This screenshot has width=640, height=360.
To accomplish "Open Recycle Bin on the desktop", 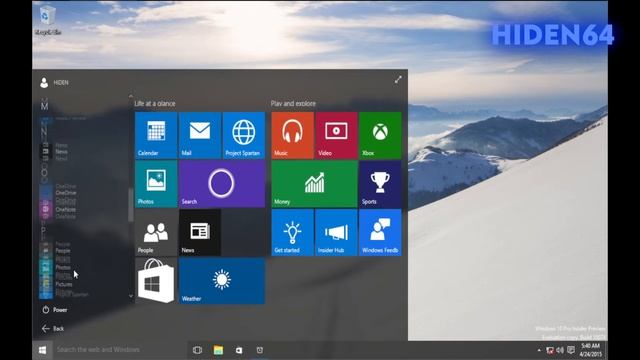I will tap(48, 20).
